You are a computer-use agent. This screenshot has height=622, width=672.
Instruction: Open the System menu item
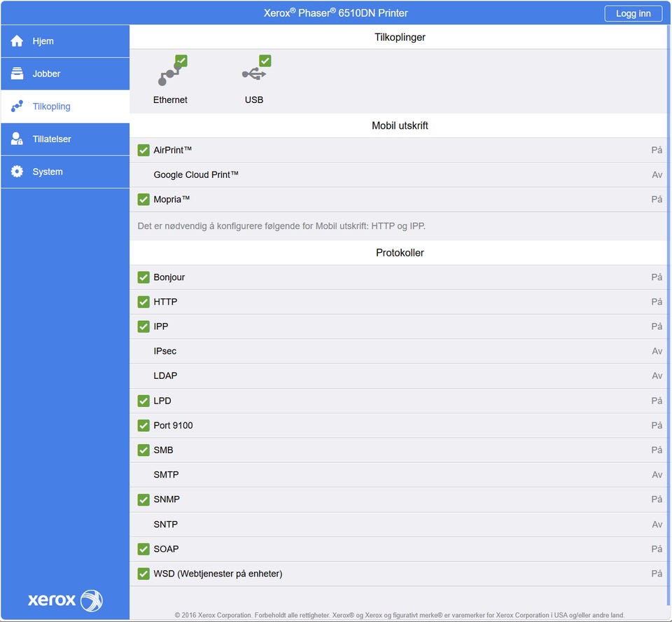pyautogui.click(x=65, y=172)
